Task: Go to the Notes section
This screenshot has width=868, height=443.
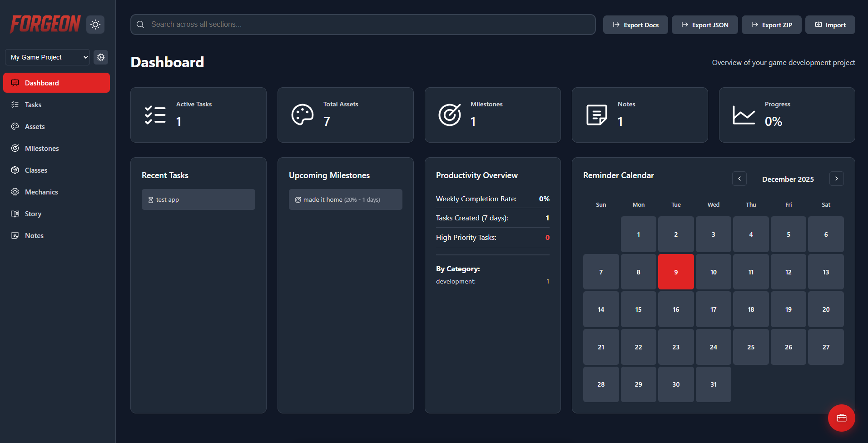Action: pyautogui.click(x=56, y=235)
